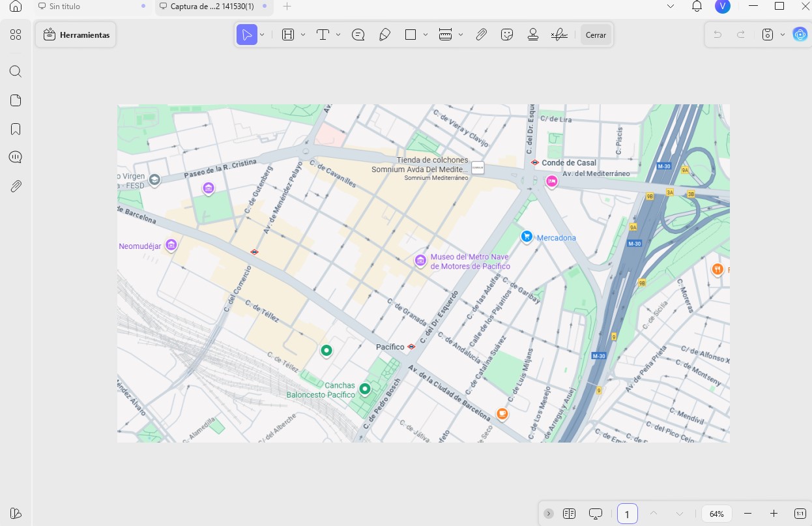Image resolution: width=812 pixels, height=526 pixels.
Task: Expand the measure tool dropdown arrow
Action: 461,35
